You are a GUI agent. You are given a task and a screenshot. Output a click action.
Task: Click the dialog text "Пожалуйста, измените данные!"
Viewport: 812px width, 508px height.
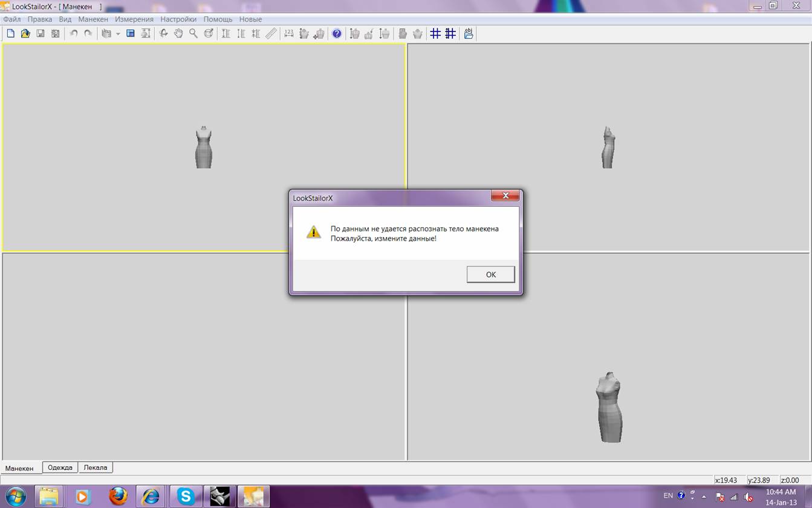383,239
